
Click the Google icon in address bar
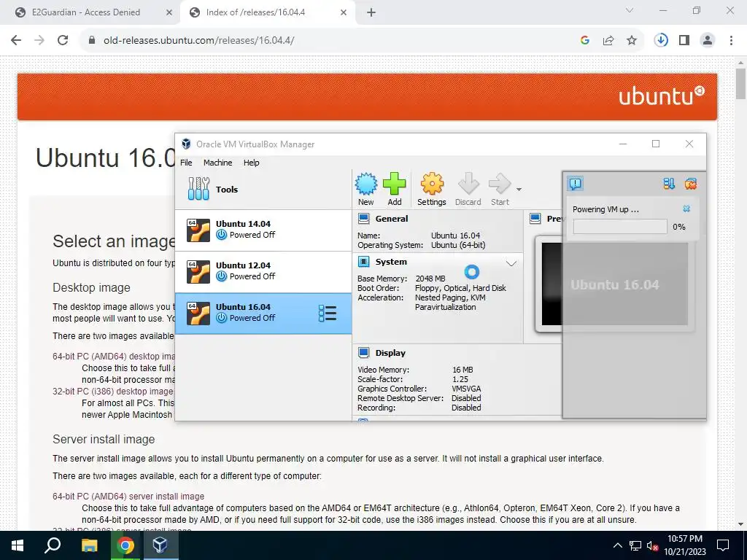(585, 41)
